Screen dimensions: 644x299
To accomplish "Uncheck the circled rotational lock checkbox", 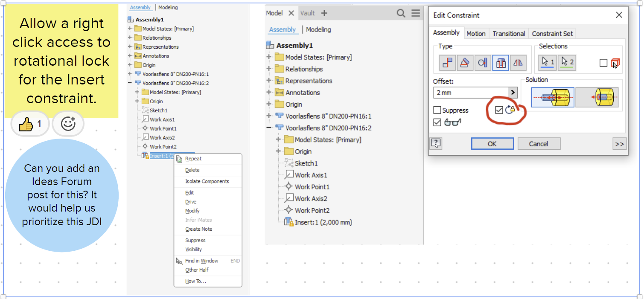I will [499, 110].
